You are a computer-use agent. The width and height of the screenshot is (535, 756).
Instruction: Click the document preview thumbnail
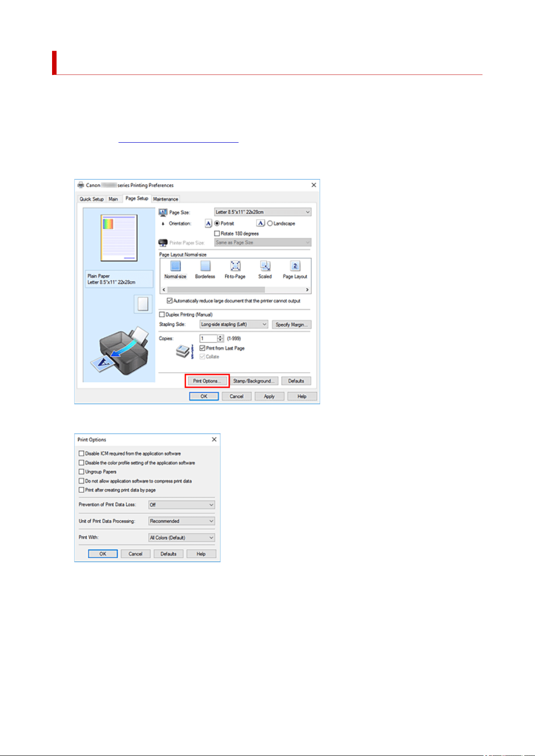(x=119, y=238)
